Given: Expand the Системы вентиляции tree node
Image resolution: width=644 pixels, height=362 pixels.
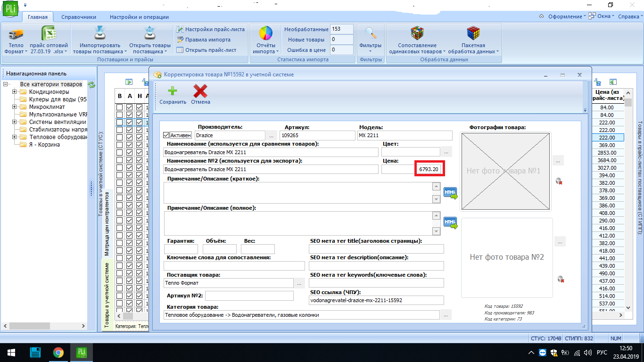Looking at the screenshot, I should pyautogui.click(x=15, y=122).
